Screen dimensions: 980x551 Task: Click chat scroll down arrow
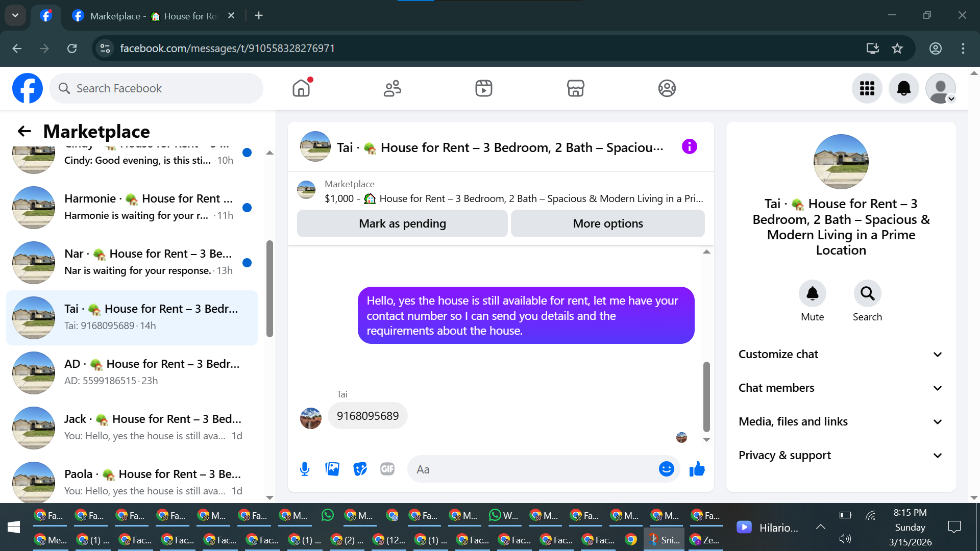click(x=706, y=439)
